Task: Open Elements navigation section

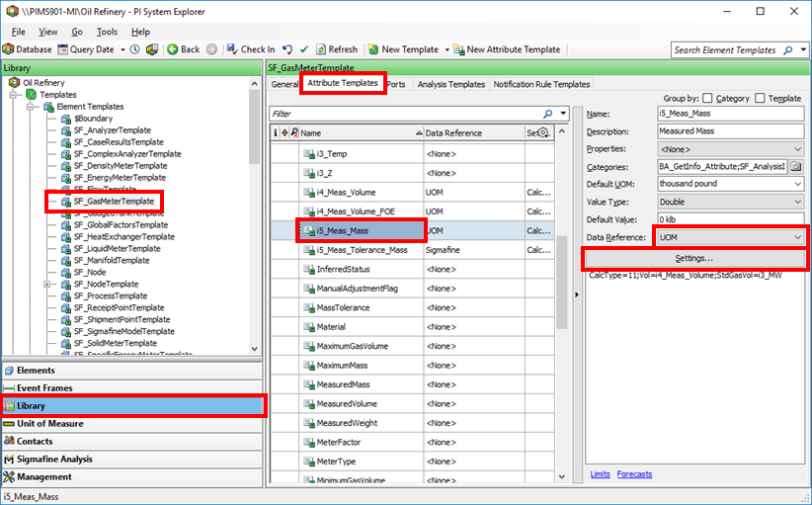Action: tap(132, 371)
